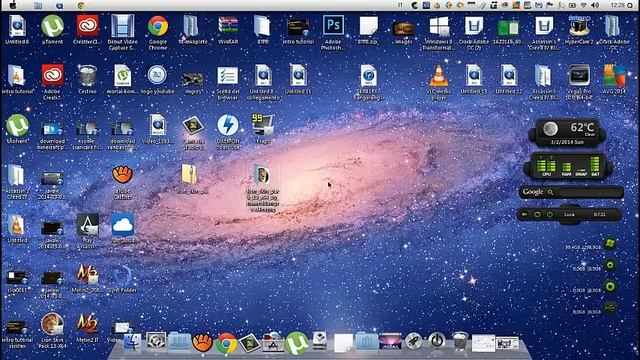Open the Adobe Creative Cloud icon in second row

pyautogui.click(x=52, y=76)
